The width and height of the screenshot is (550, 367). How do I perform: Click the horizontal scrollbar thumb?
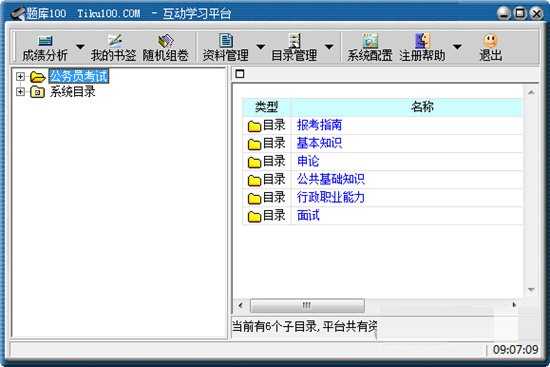point(307,305)
